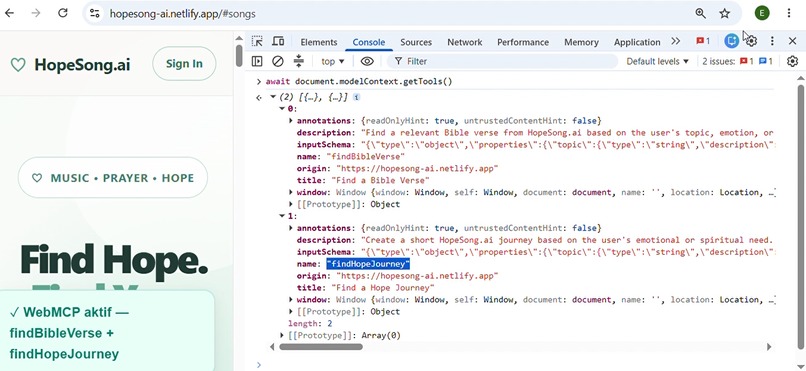Viewport: 806px width, 371px height.
Task: Open DevTools customize three-dot menu
Action: tap(772, 42)
